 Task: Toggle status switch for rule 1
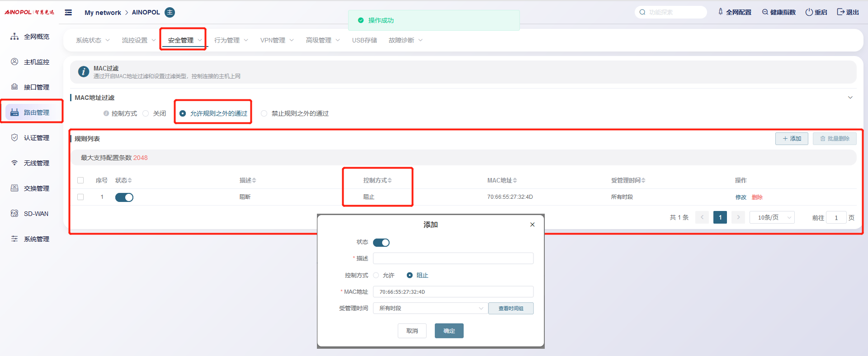click(124, 197)
